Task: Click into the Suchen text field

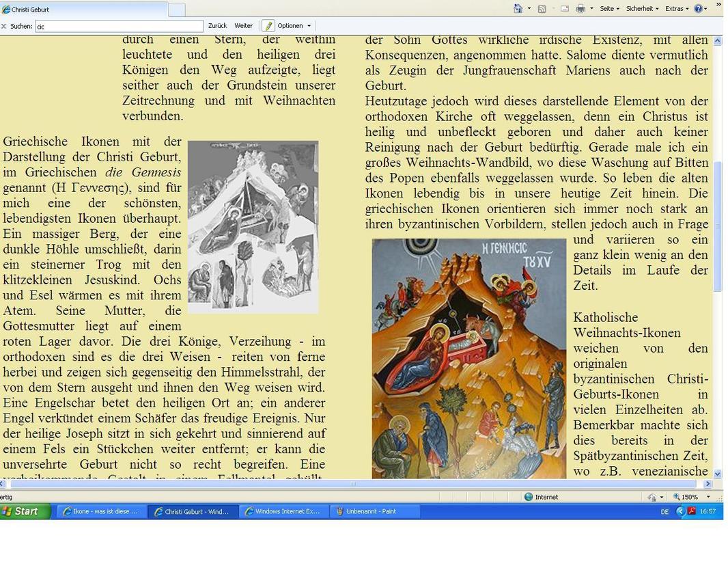Action: tap(120, 26)
